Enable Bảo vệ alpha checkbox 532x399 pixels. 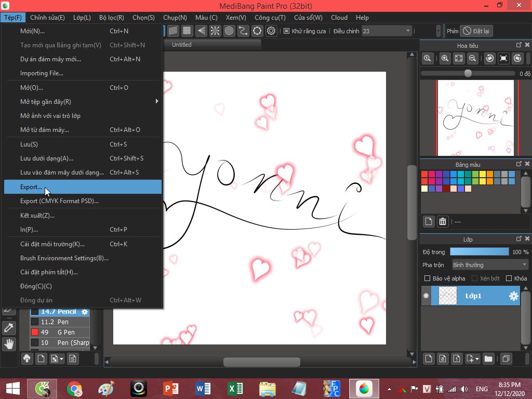click(x=427, y=278)
